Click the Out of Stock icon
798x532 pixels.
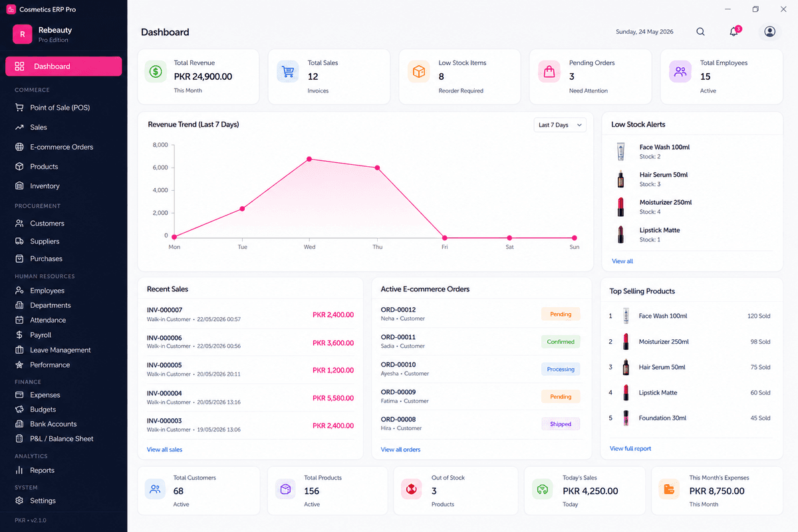click(412, 489)
